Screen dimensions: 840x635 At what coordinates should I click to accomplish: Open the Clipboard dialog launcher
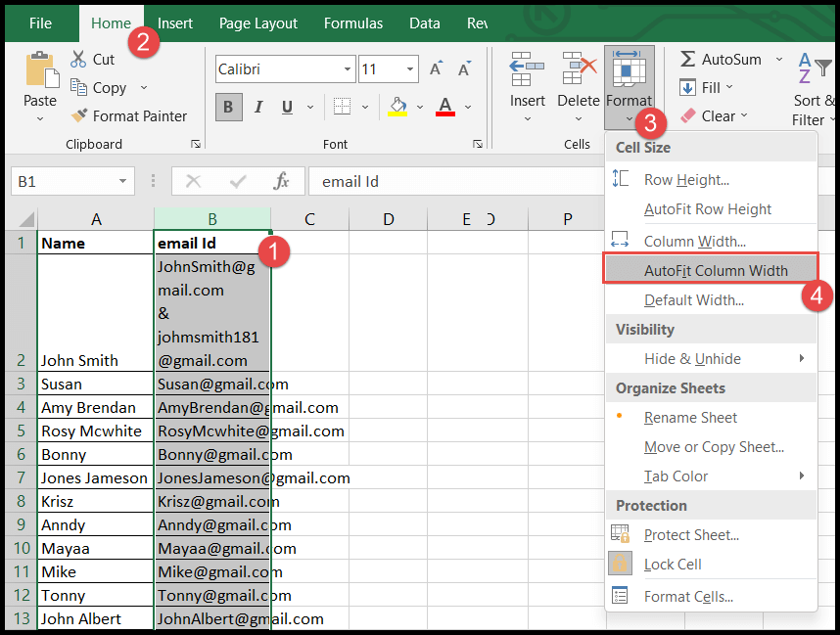(x=196, y=144)
